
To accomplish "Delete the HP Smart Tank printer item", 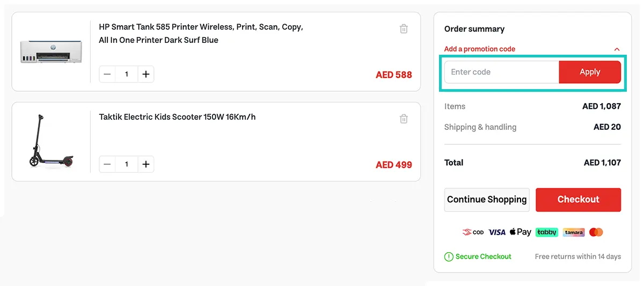I will (x=404, y=28).
